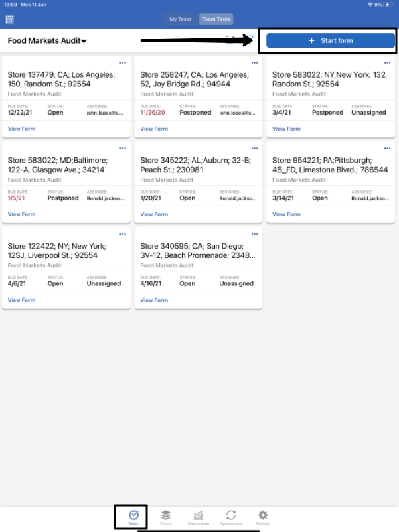Open three-dot menu on Store 954221 card
The width and height of the screenshot is (399, 532).
pos(387,148)
